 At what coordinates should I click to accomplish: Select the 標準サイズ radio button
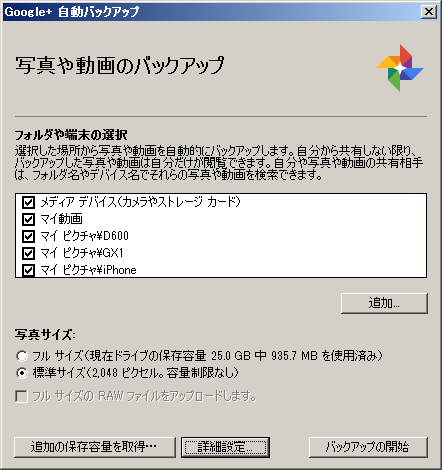coord(22,373)
